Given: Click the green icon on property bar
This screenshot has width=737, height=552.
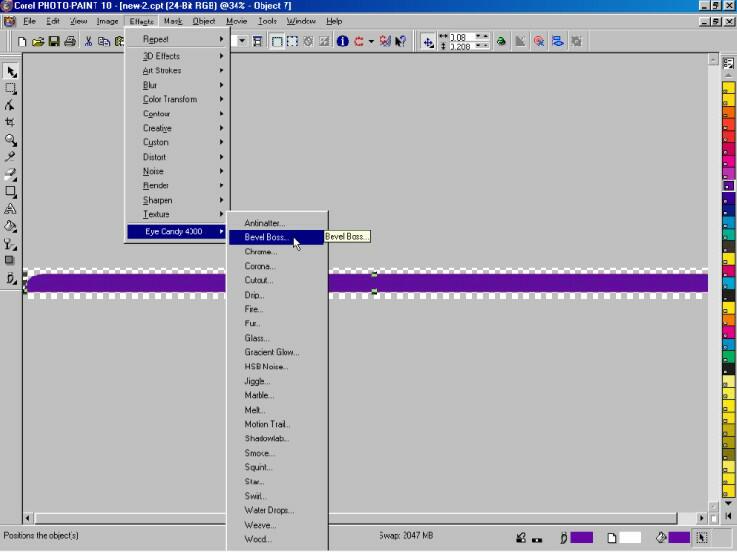Looking at the screenshot, I should point(501,41).
